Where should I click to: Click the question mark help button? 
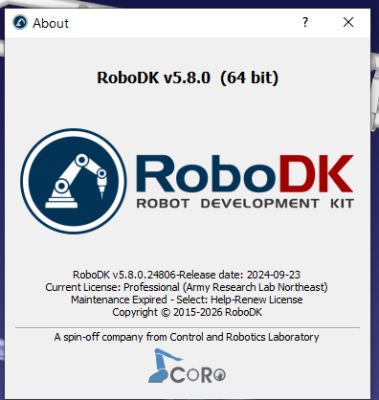[x=305, y=22]
